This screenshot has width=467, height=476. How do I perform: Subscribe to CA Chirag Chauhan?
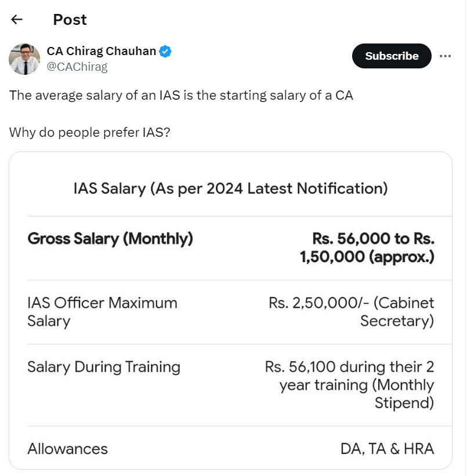click(392, 56)
